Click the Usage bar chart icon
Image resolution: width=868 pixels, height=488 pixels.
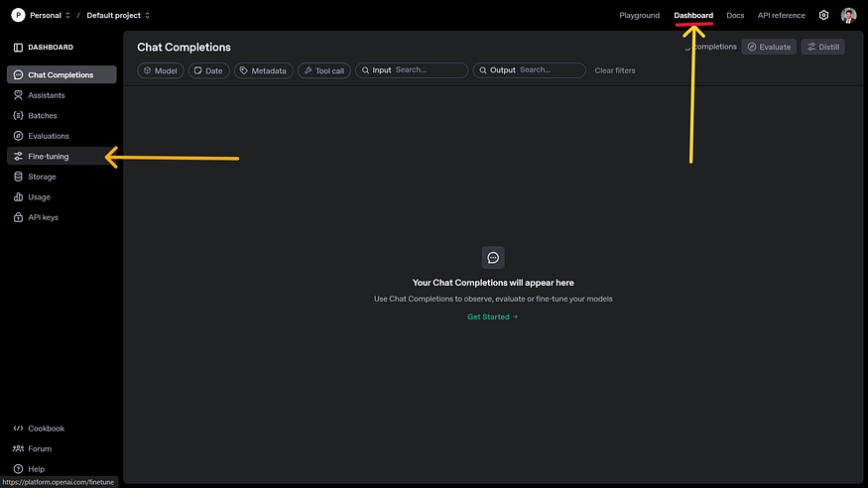tap(18, 197)
